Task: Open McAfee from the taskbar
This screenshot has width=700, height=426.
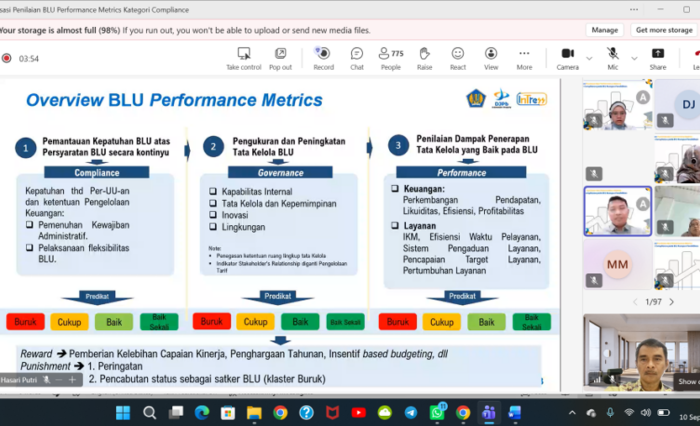Action: click(x=333, y=413)
